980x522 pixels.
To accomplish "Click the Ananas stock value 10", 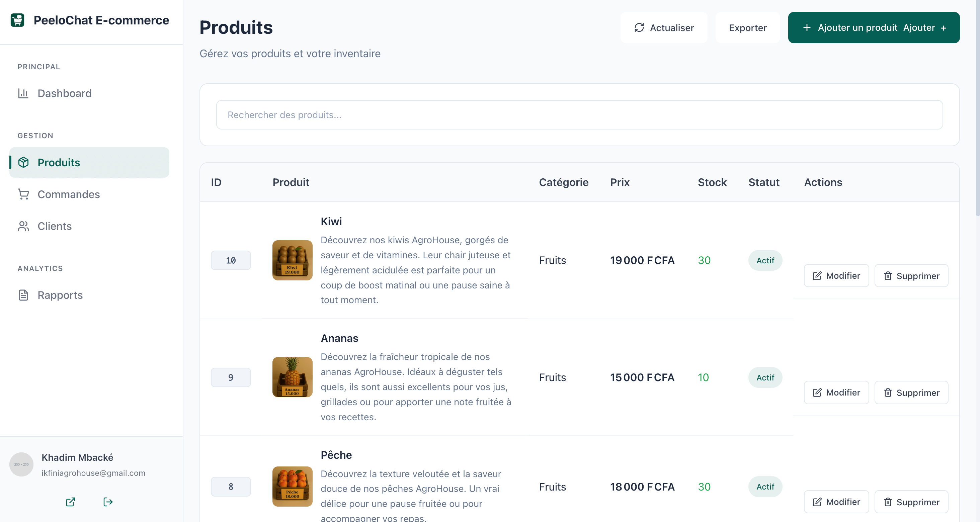I will point(703,377).
